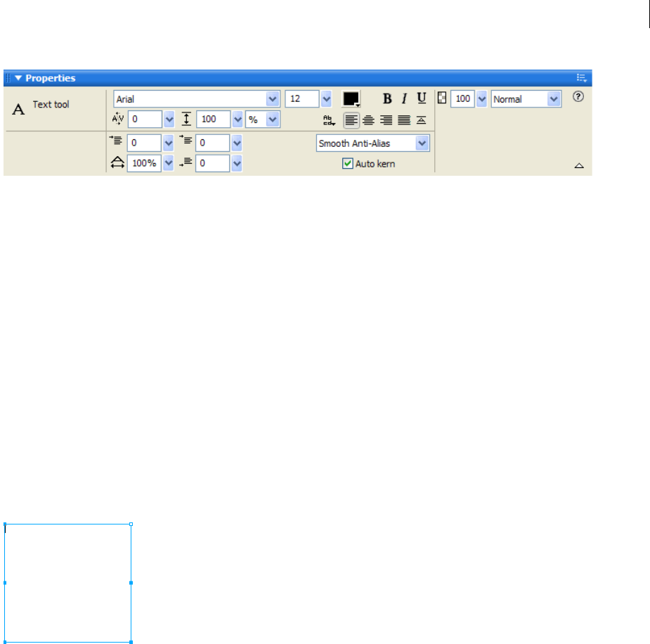Expand the Smooth Anti-Alias dropdown
Image resolution: width=650 pixels, height=644 pixels.
422,143
